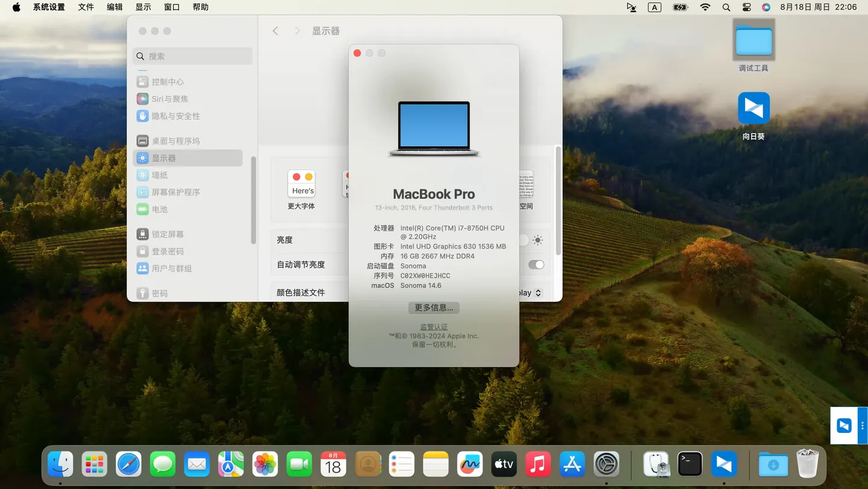The image size is (868, 489).
Task: Click the Spotlight search icon in menu bar
Action: (726, 7)
